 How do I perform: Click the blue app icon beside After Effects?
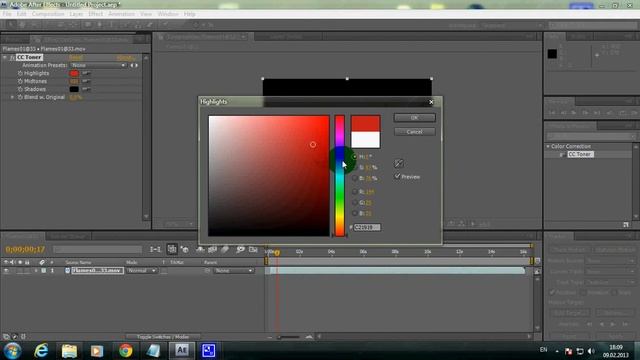(x=209, y=351)
